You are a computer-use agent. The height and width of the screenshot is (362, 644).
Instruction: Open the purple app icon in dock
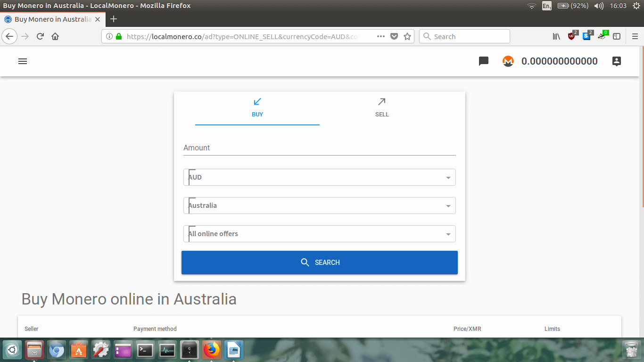123,350
